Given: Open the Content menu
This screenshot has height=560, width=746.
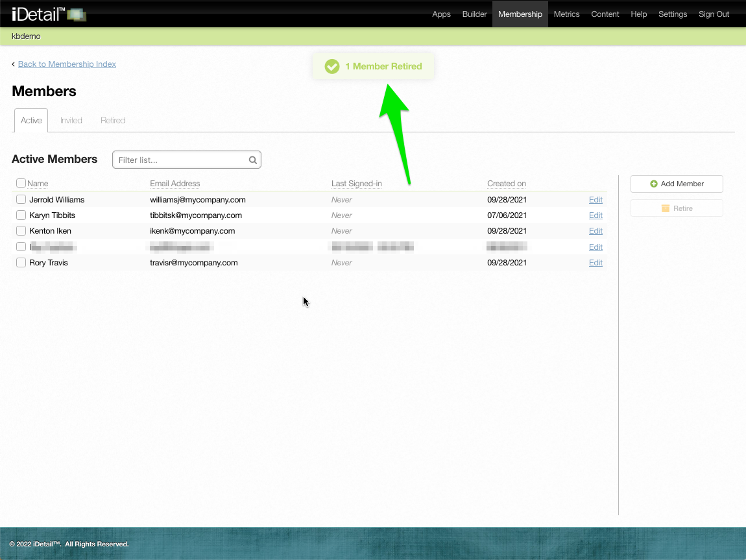Looking at the screenshot, I should (605, 14).
